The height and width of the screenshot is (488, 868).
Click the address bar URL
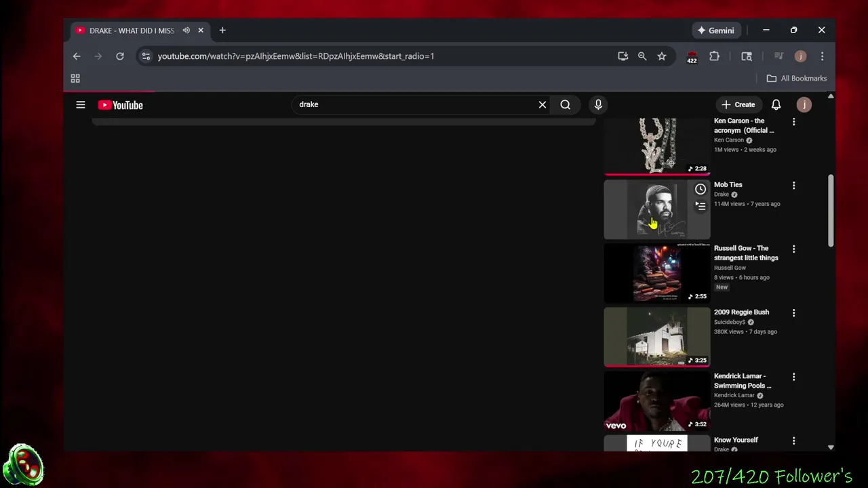pos(296,56)
